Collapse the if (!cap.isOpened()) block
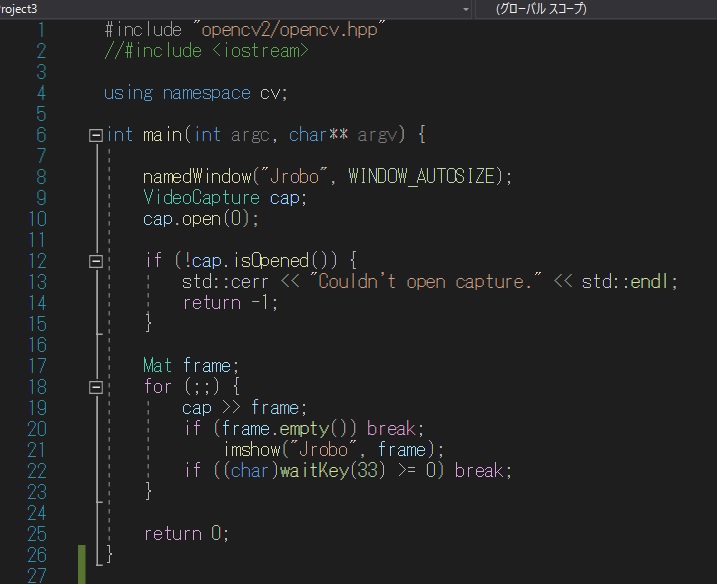Screen dimensions: 717x584 (x=96, y=261)
